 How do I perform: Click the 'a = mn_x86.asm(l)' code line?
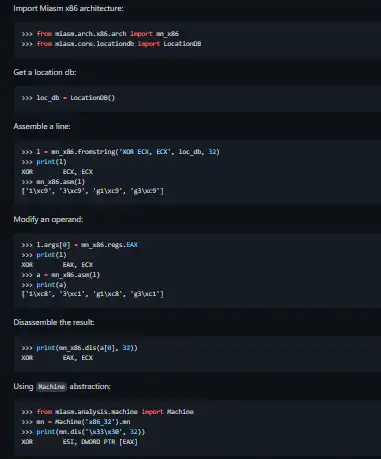(61, 275)
